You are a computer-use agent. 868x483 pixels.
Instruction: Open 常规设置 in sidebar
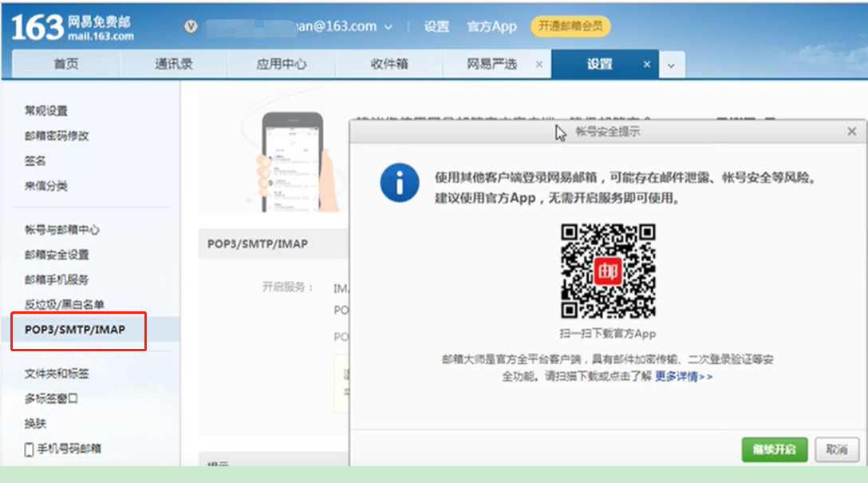pyautogui.click(x=46, y=111)
